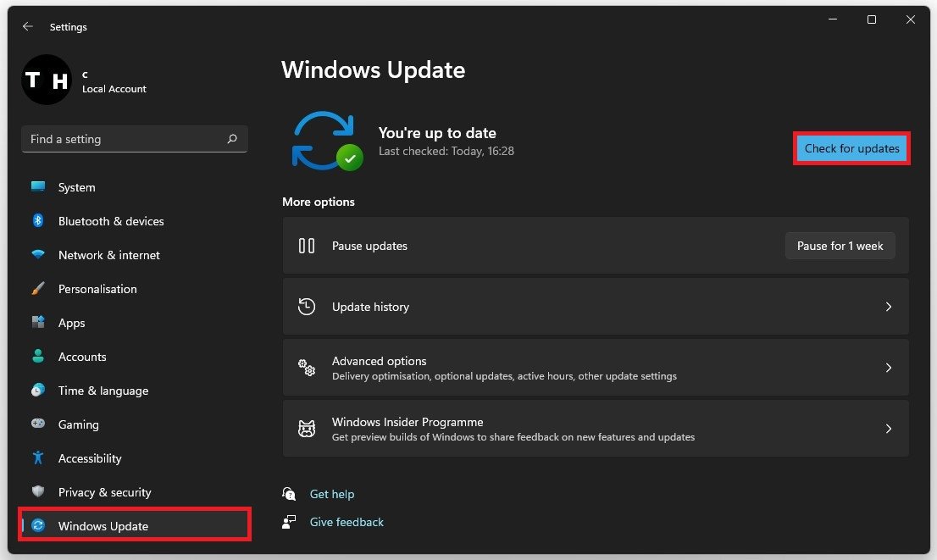Click the Advanced options title
937x560 pixels.
point(379,361)
